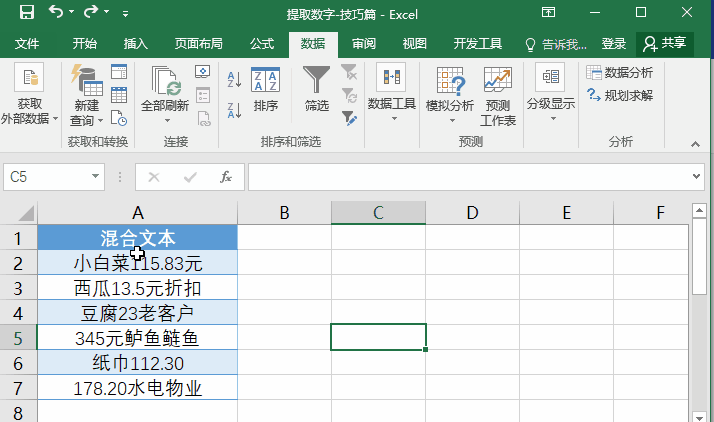Expand the formula bar chevron
Viewport: 714px width, 422px height.
(x=696, y=176)
